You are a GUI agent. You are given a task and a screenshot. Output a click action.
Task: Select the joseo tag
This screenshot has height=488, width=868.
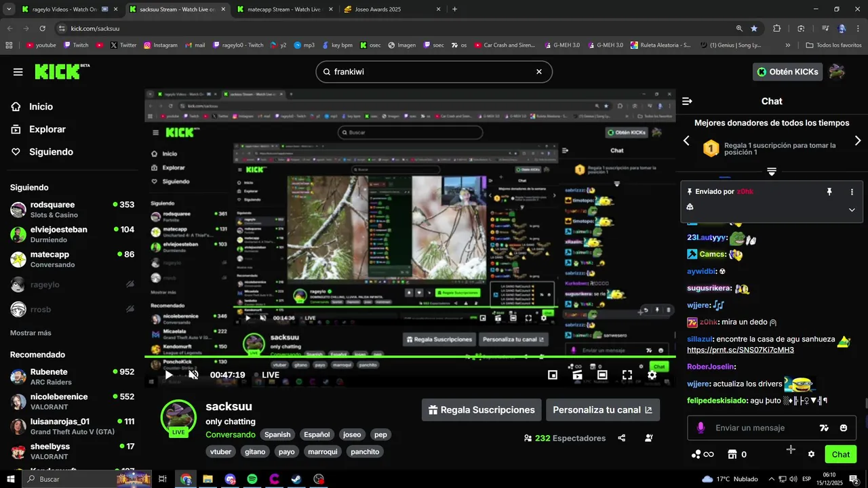(352, 434)
